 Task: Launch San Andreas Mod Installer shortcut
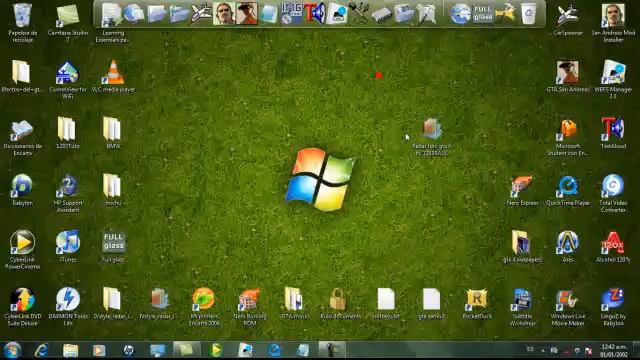click(x=613, y=22)
